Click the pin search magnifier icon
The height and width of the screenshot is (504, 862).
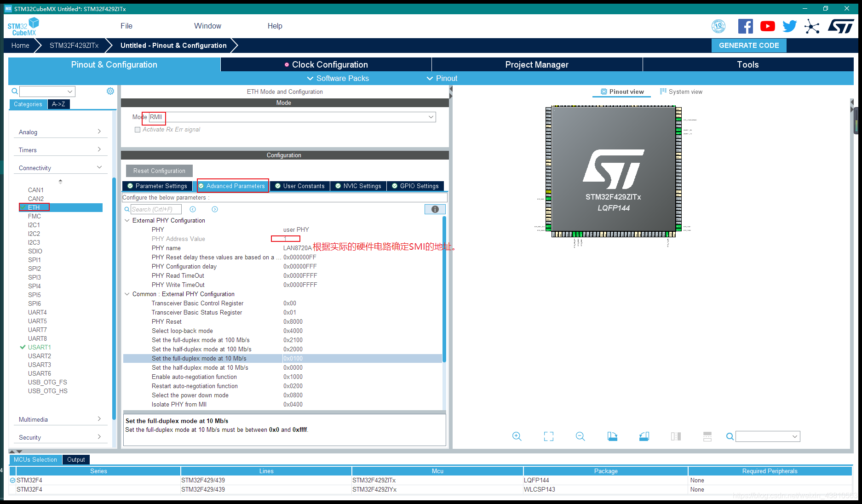coord(730,436)
